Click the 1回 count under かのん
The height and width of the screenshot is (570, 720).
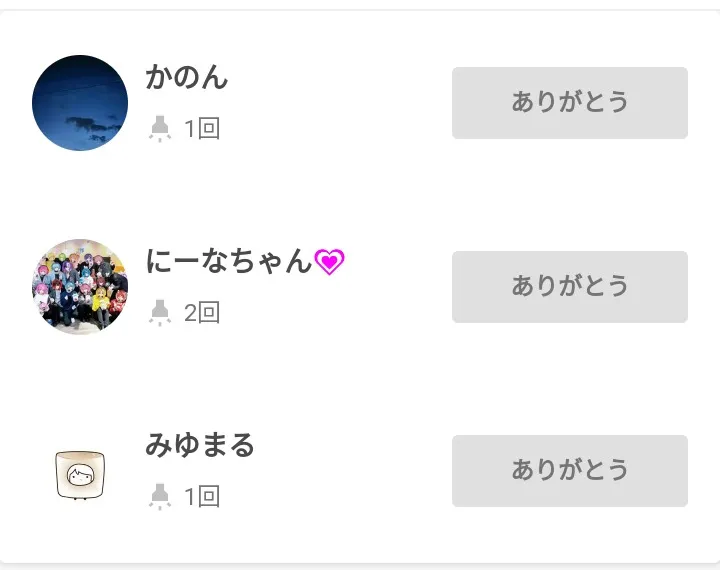(x=202, y=129)
